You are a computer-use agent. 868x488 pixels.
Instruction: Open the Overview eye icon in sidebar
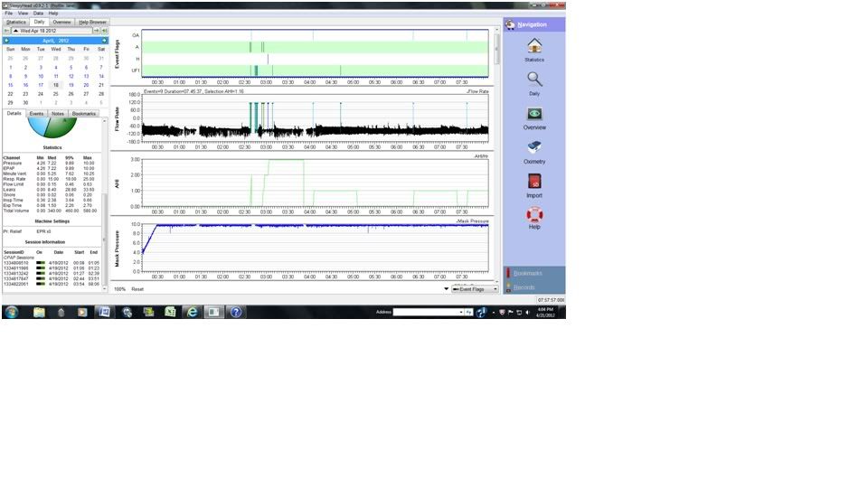pos(534,114)
